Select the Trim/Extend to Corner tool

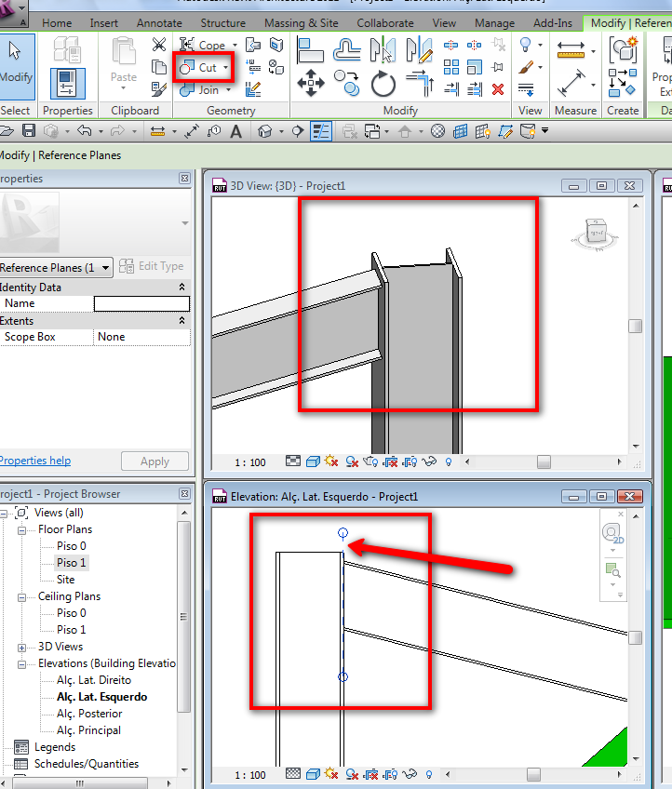pyautogui.click(x=420, y=83)
